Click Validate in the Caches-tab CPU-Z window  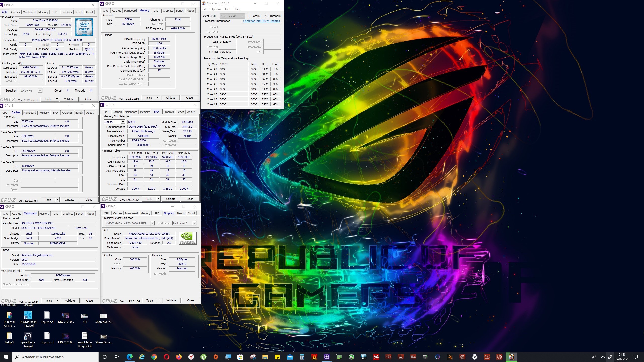69,200
